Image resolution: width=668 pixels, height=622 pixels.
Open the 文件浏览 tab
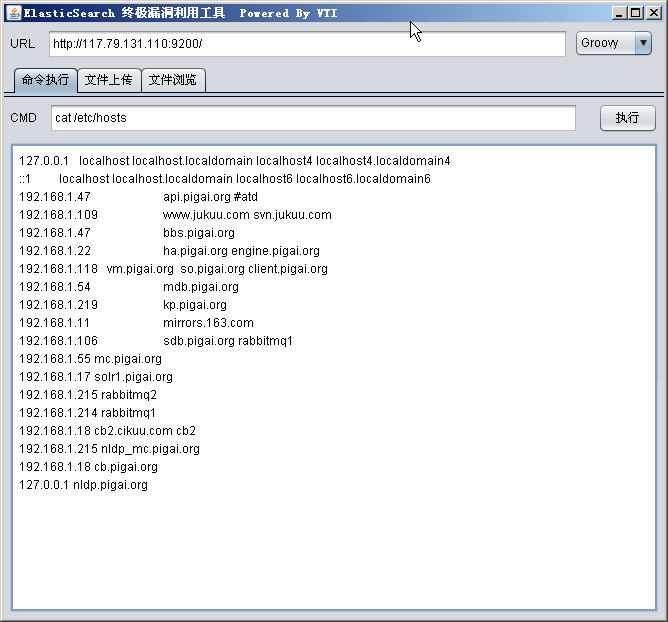click(173, 80)
